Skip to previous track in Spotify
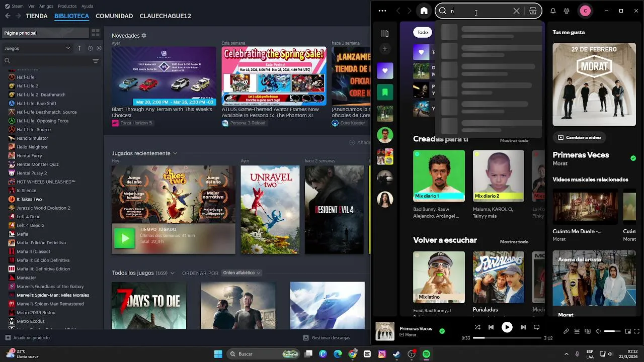The image size is (644, 362). point(491,327)
